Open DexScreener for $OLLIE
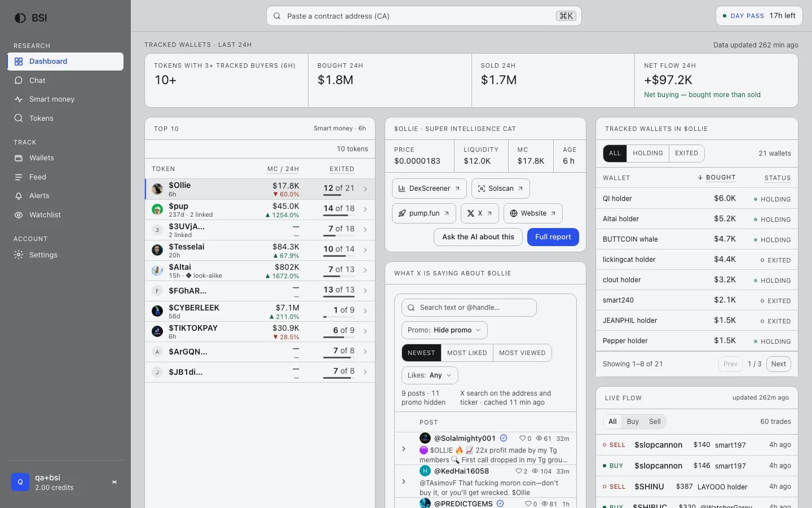Image resolution: width=812 pixels, height=508 pixels. pos(429,189)
